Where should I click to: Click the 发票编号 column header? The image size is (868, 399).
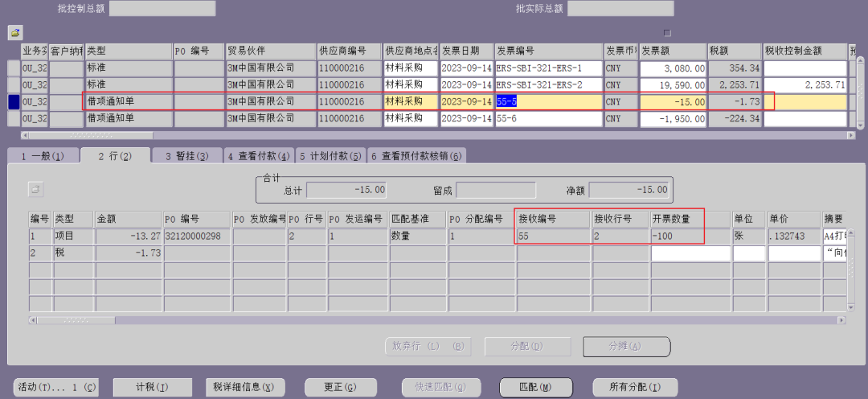[x=549, y=51]
